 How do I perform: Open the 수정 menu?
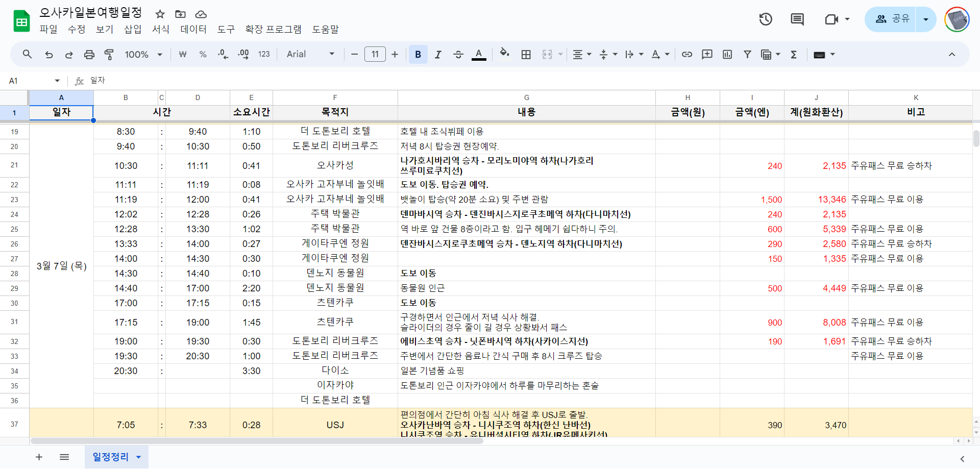point(77,30)
